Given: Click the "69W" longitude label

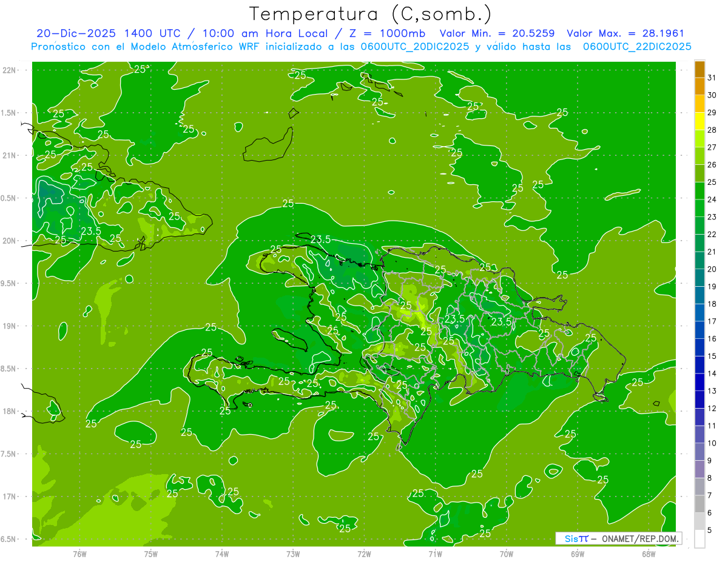Looking at the screenshot, I should tap(578, 554).
